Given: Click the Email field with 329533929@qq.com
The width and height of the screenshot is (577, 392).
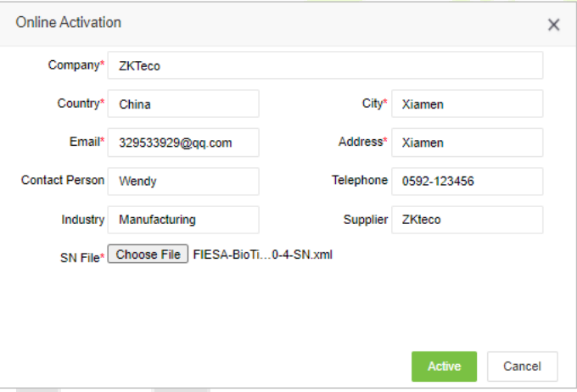Looking at the screenshot, I should click(x=183, y=143).
